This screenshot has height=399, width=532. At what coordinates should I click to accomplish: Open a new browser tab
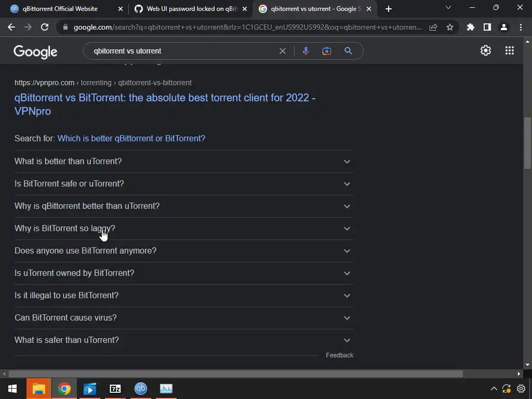tap(389, 9)
